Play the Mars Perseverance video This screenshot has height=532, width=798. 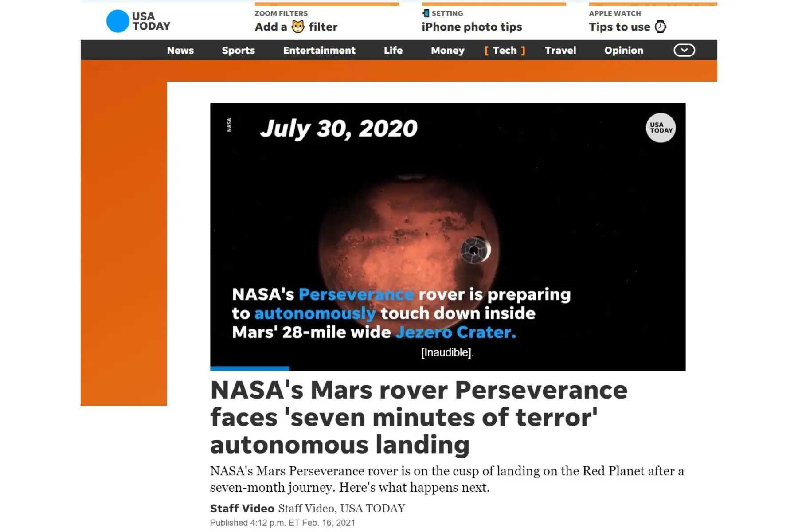click(x=448, y=237)
